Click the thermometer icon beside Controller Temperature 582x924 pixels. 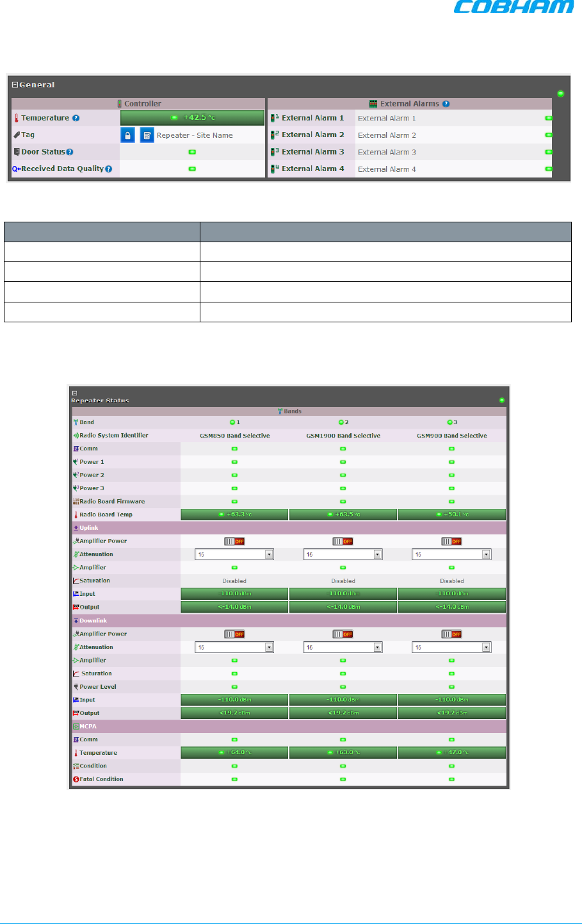(17, 118)
